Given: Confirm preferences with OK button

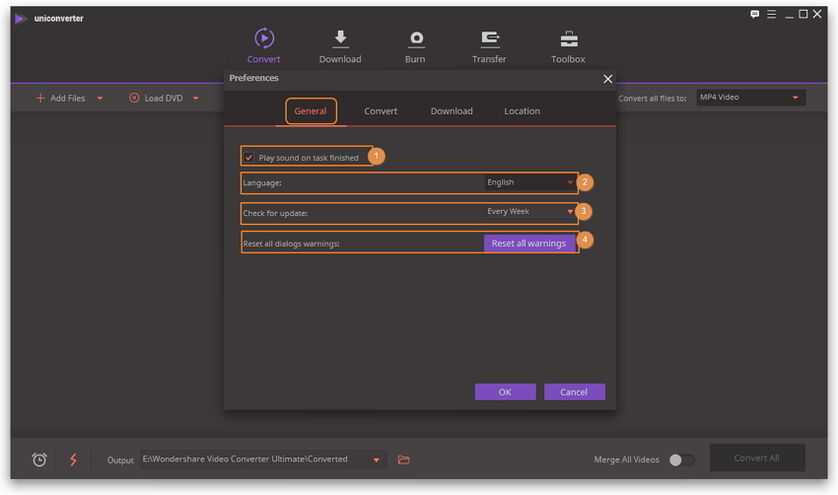Looking at the screenshot, I should pos(505,392).
